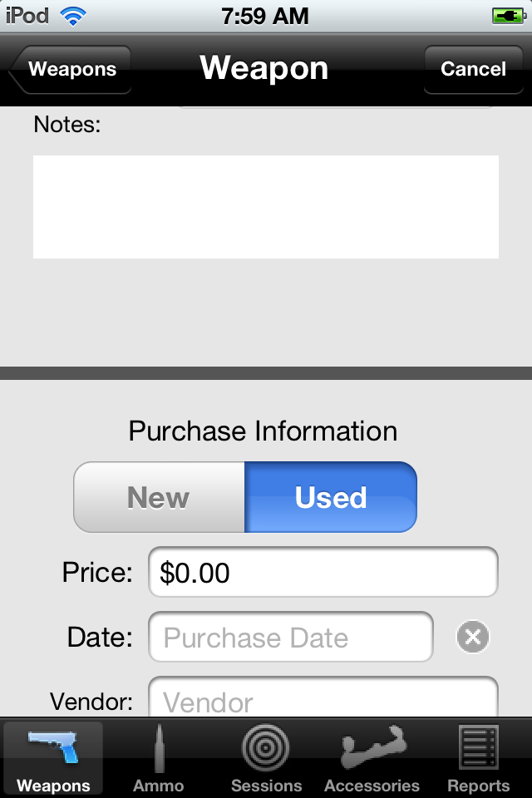Select Used purchase condition
The width and height of the screenshot is (532, 798).
click(x=331, y=497)
